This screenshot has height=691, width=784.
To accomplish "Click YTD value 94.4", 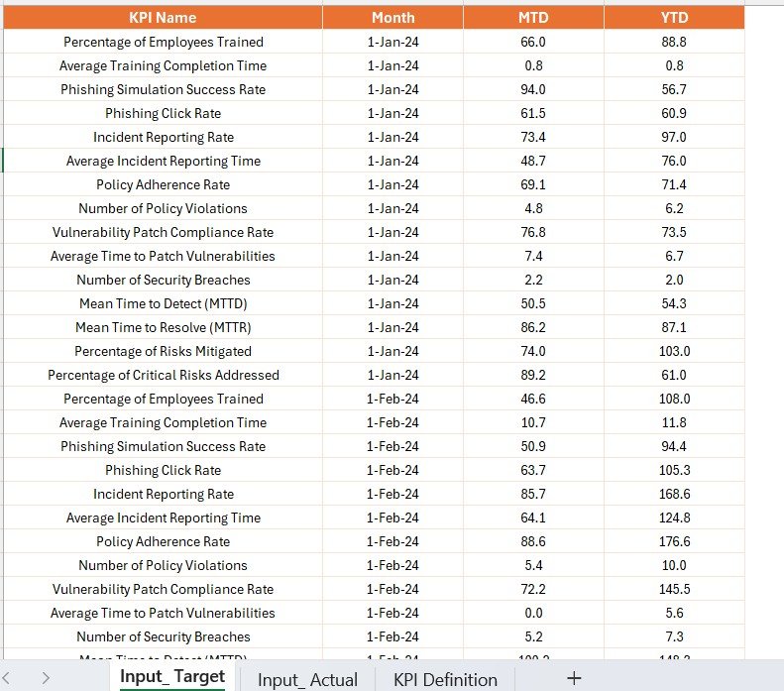I will click(x=674, y=446).
